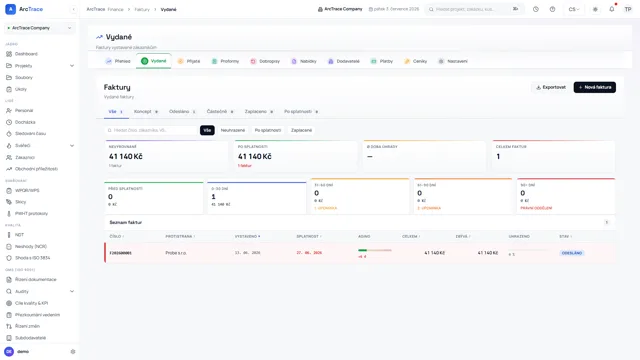Open the help question mark icon
The height and width of the screenshot is (360, 640).
[x=552, y=9]
